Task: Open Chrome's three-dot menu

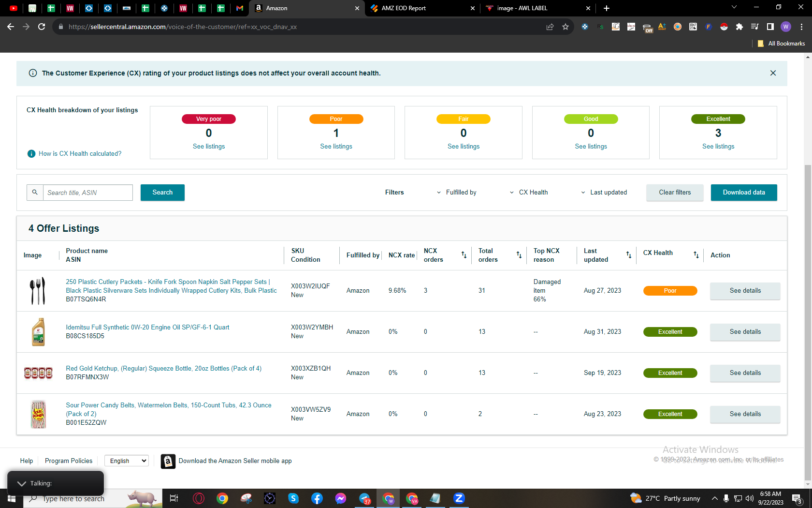Action: pos(801,27)
